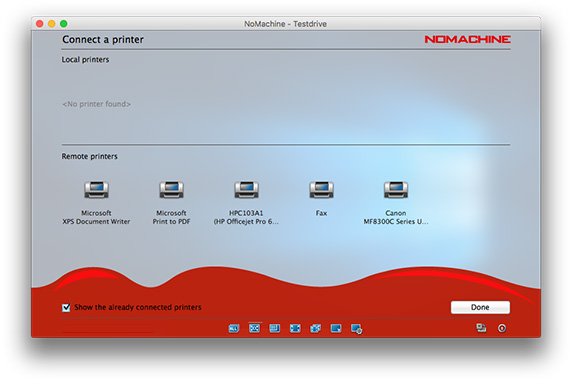Click the circular power disconnect icon
Image resolution: width=569 pixels, height=379 pixels.
pos(502,329)
